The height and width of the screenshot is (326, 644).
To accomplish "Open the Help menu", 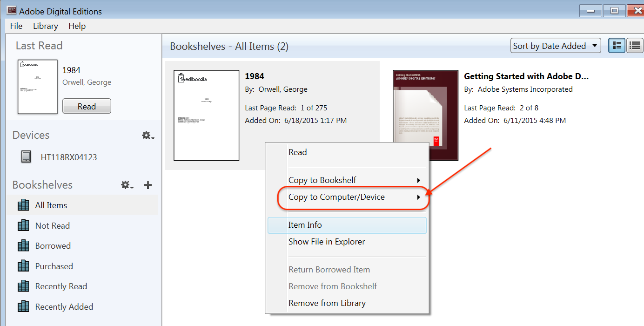I will (77, 26).
